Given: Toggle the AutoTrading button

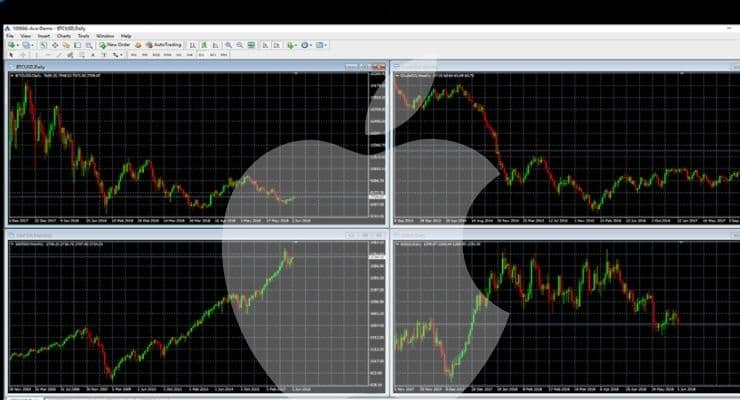Looking at the screenshot, I should tap(164, 45).
